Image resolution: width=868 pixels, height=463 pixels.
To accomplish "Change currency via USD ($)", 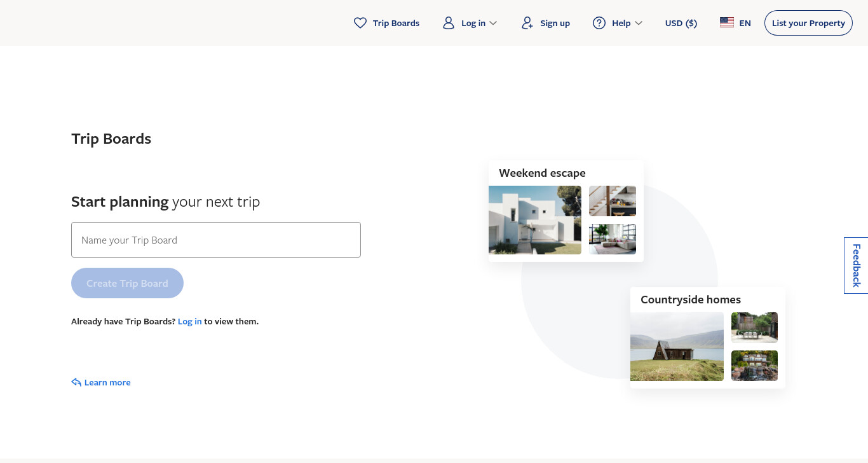I will [681, 23].
